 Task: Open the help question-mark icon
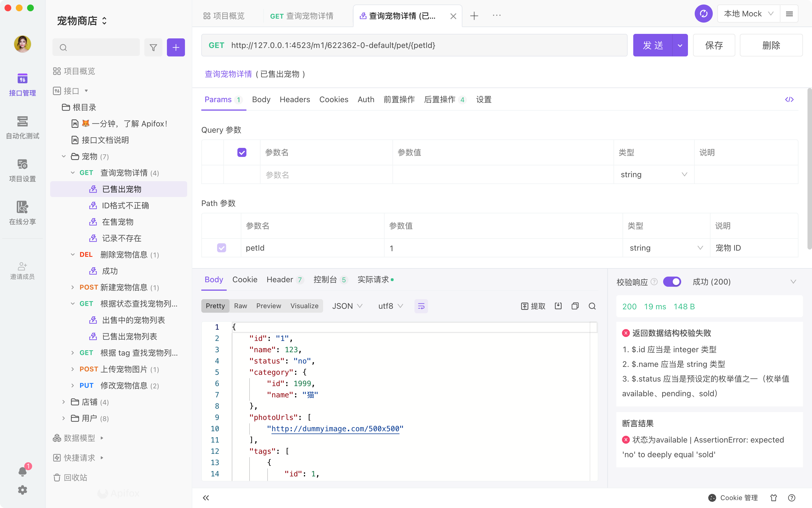[791, 498]
